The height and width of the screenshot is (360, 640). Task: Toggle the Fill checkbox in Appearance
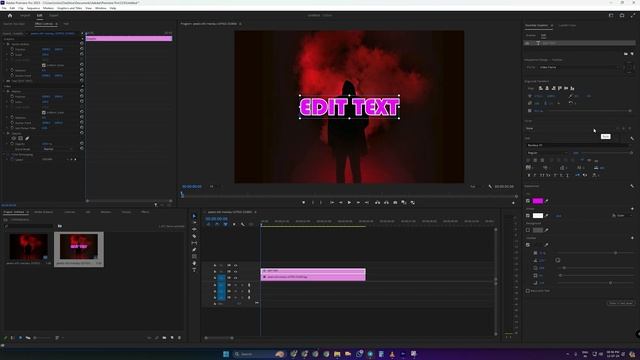click(x=528, y=201)
